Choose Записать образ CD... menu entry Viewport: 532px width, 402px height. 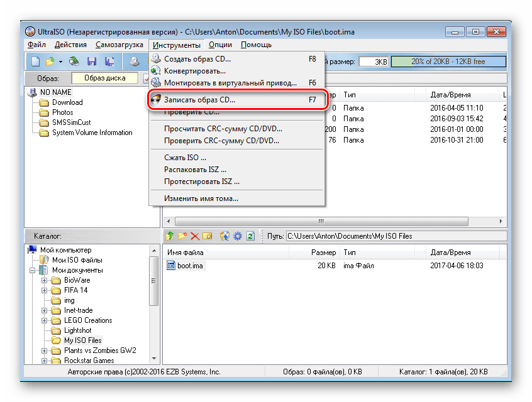click(x=237, y=100)
